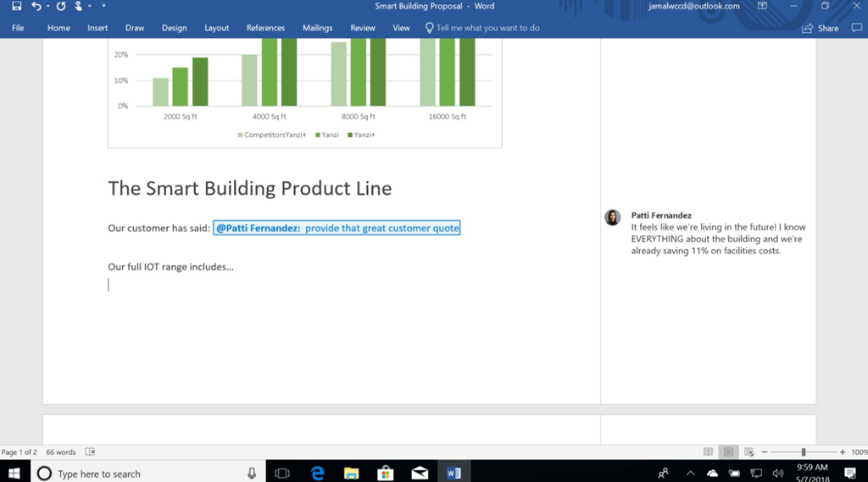Click the Redo/Repeat icon
Image resolution: width=868 pixels, height=482 pixels.
click(61, 6)
